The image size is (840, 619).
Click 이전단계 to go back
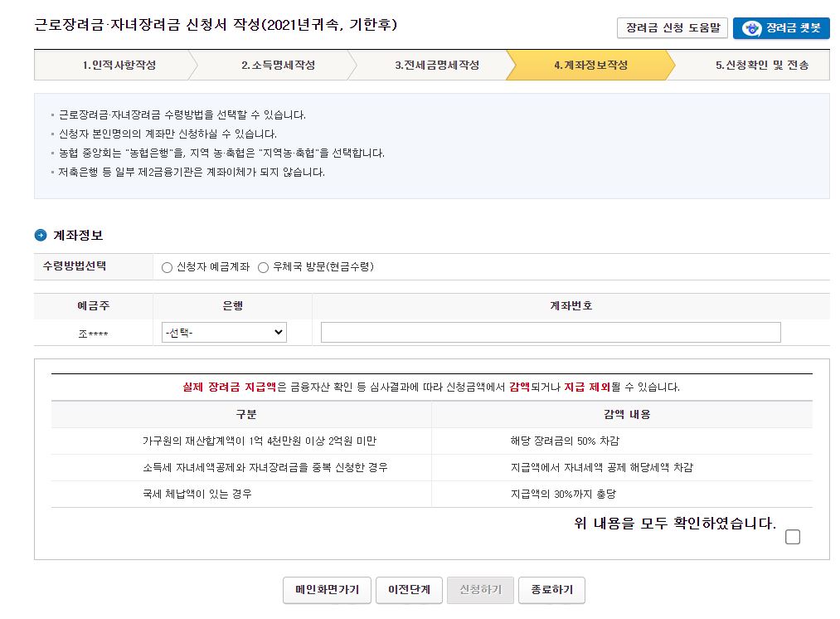(x=409, y=590)
